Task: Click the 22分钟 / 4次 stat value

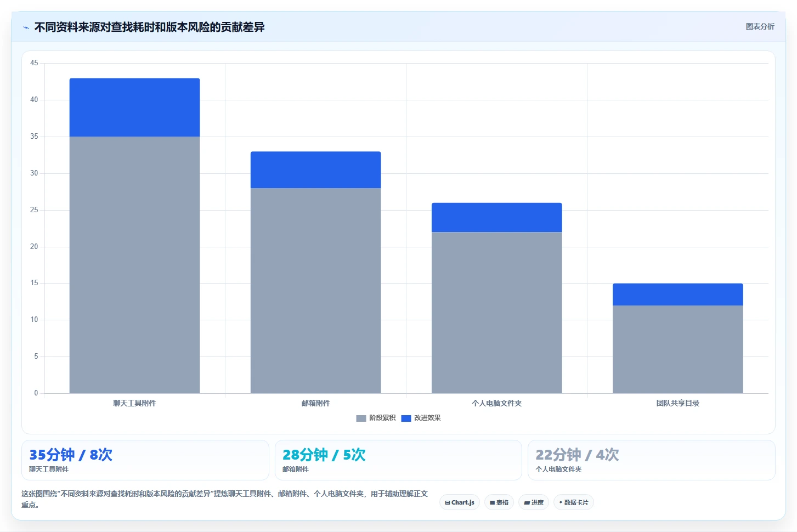Action: pyautogui.click(x=577, y=455)
